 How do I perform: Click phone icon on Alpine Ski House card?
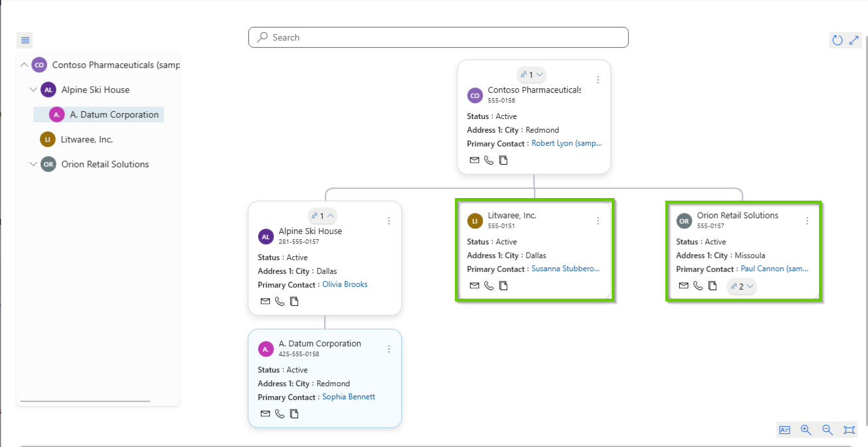click(x=280, y=301)
